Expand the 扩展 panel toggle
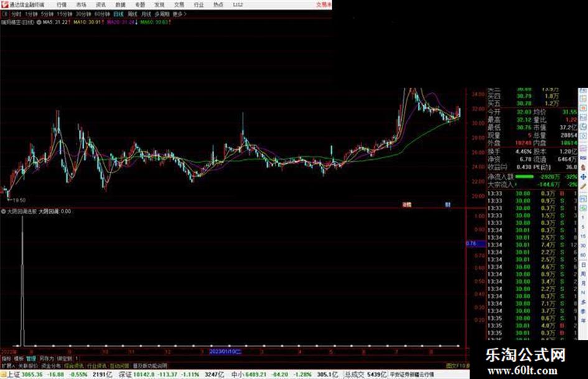The image size is (588, 379). tap(8, 365)
